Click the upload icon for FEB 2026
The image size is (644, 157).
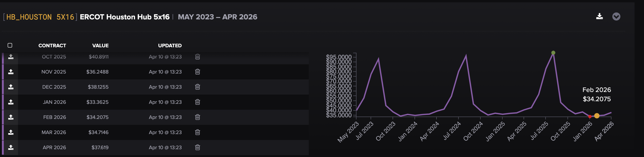point(11,117)
